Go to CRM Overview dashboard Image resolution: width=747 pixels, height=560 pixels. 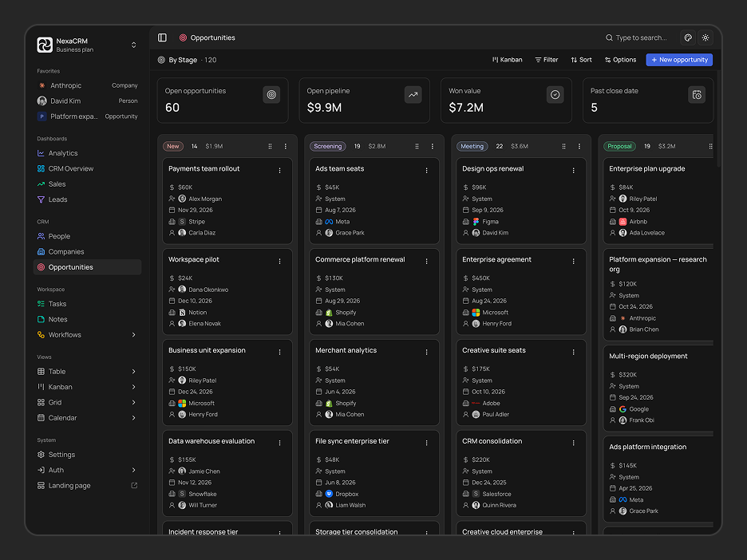87,168
